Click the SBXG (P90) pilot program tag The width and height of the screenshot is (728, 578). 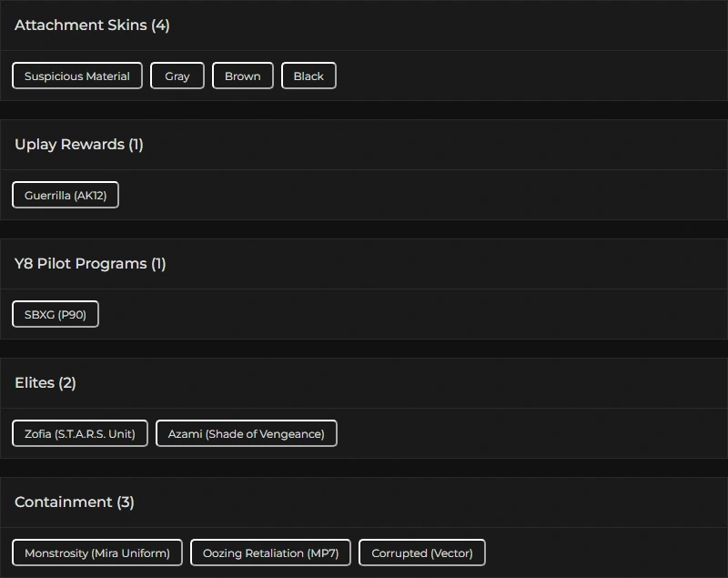(x=56, y=315)
